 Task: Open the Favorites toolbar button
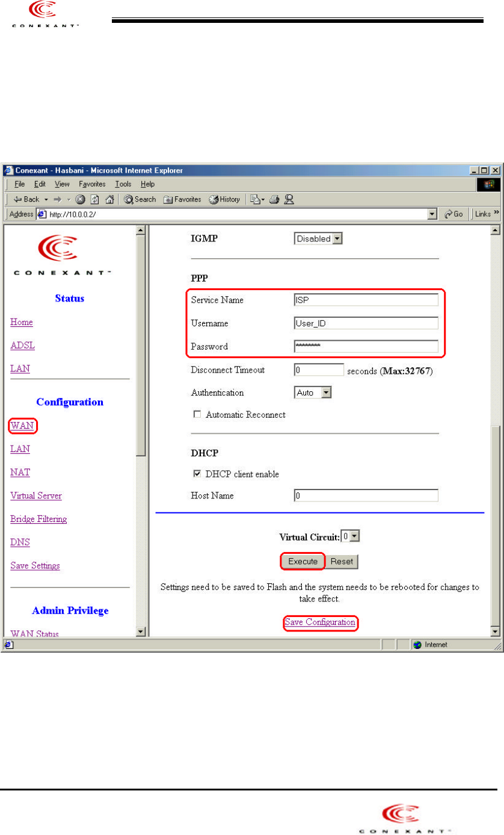click(183, 199)
